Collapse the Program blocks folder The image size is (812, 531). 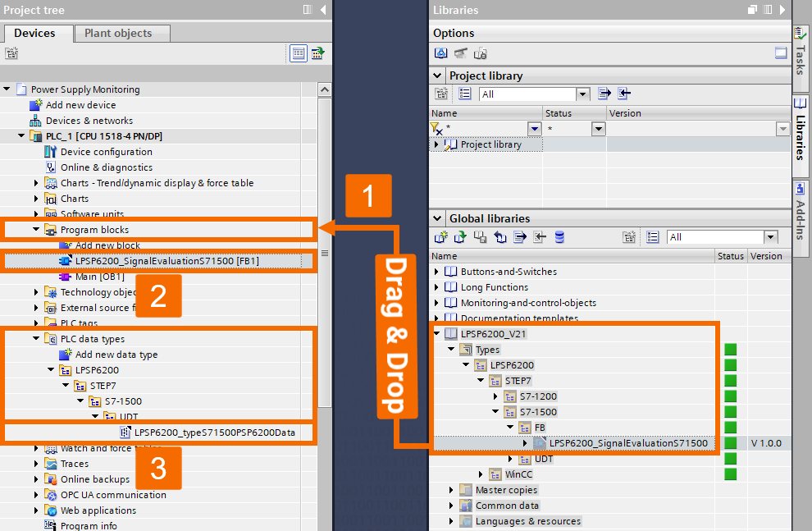pyautogui.click(x=36, y=230)
